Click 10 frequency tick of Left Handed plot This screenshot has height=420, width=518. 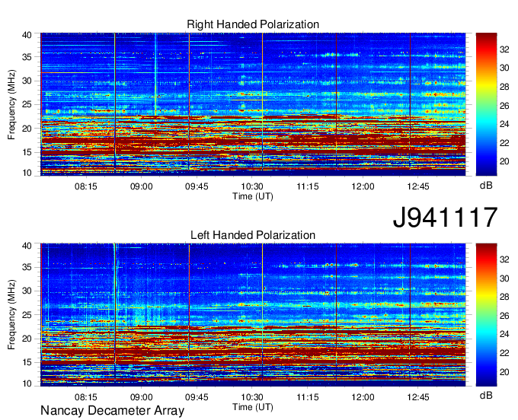pos(27,383)
